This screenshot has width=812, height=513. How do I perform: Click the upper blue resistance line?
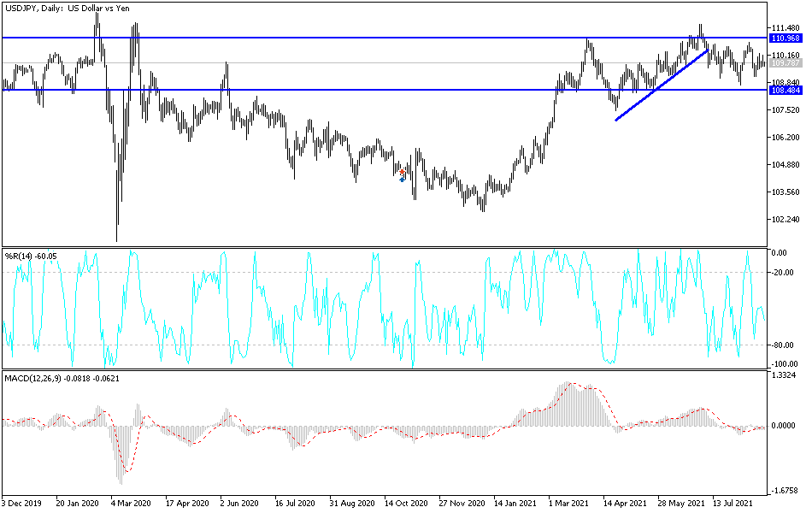(299, 38)
